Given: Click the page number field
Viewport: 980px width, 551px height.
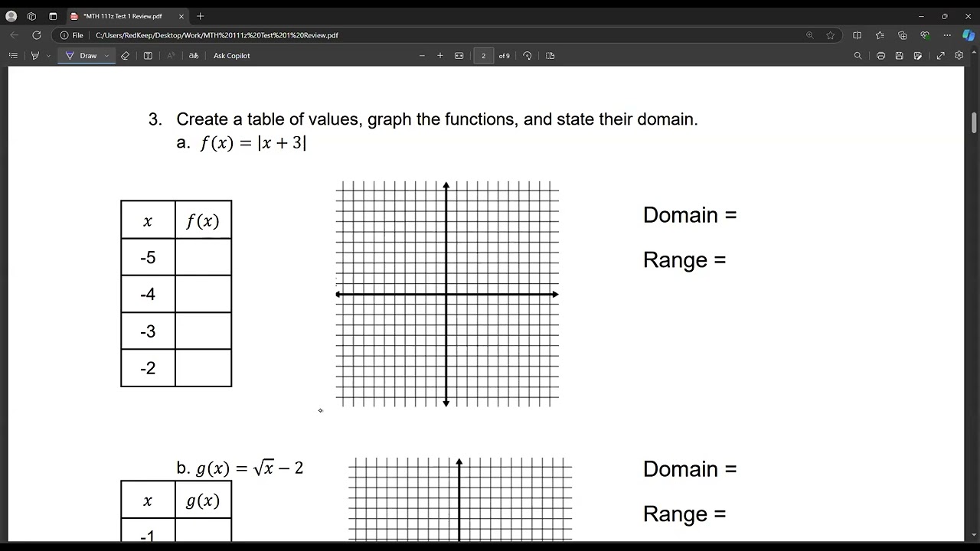Looking at the screenshot, I should [483, 56].
